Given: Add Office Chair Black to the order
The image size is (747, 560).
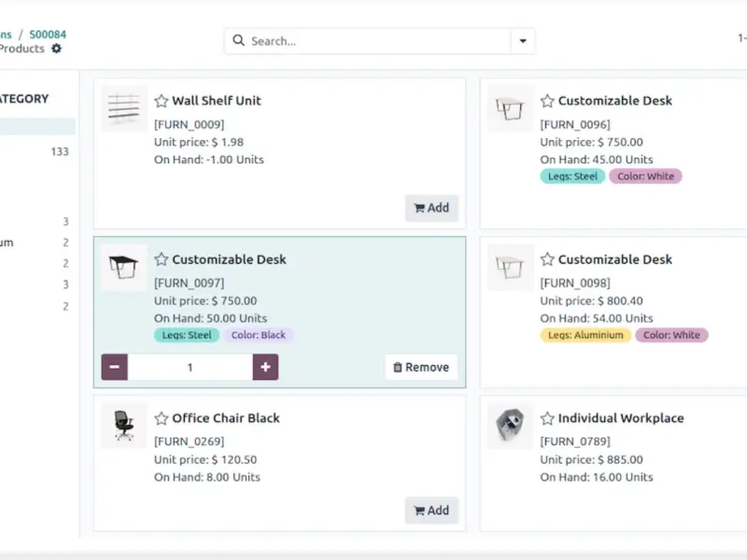Looking at the screenshot, I should click(x=431, y=511).
